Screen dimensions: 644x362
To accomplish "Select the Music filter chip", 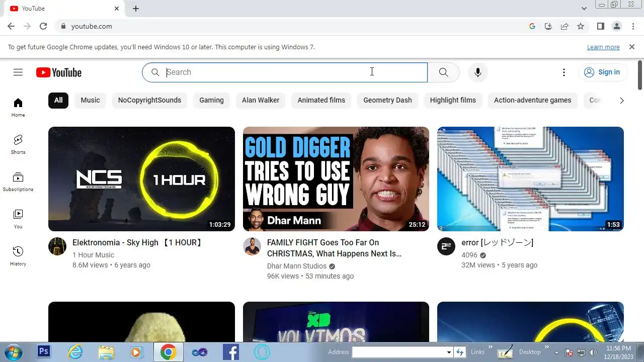I will [91, 100].
